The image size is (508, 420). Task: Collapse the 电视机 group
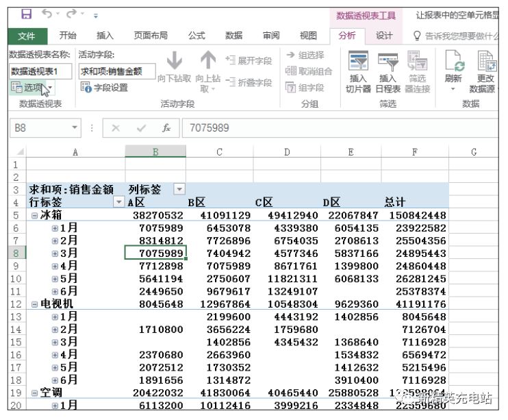tap(34, 304)
